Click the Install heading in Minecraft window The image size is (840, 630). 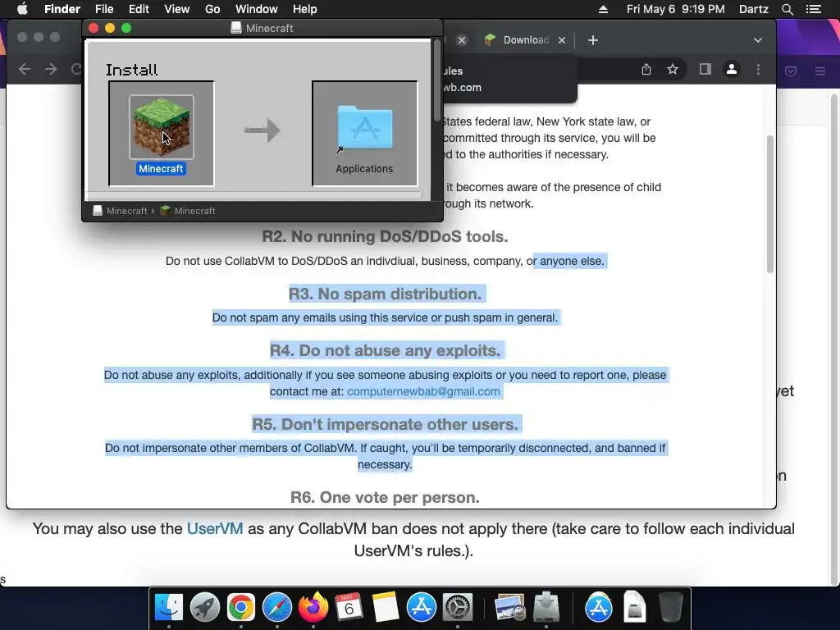coord(131,70)
